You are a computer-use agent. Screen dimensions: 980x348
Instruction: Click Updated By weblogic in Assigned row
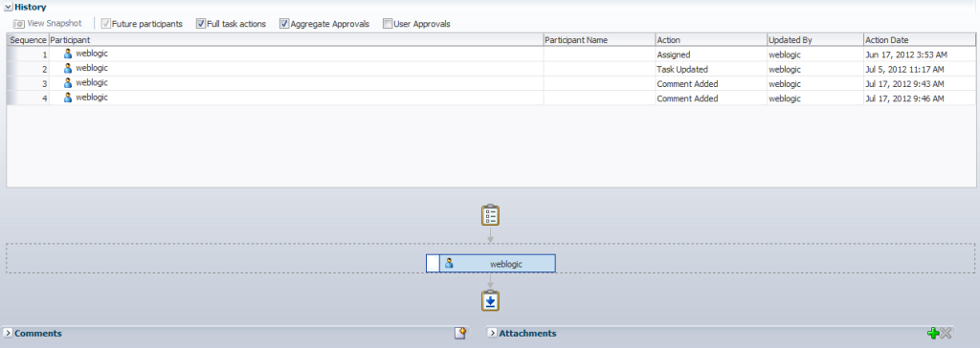pyautogui.click(x=785, y=54)
